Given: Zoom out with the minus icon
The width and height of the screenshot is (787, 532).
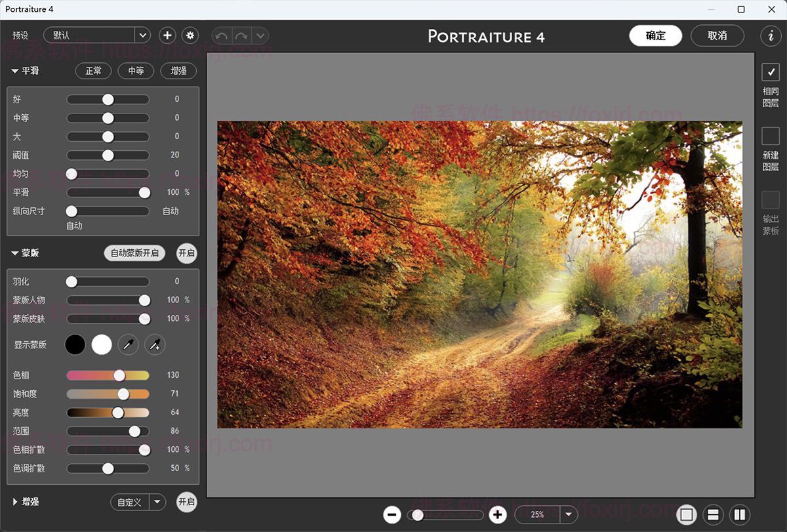Looking at the screenshot, I should point(392,515).
